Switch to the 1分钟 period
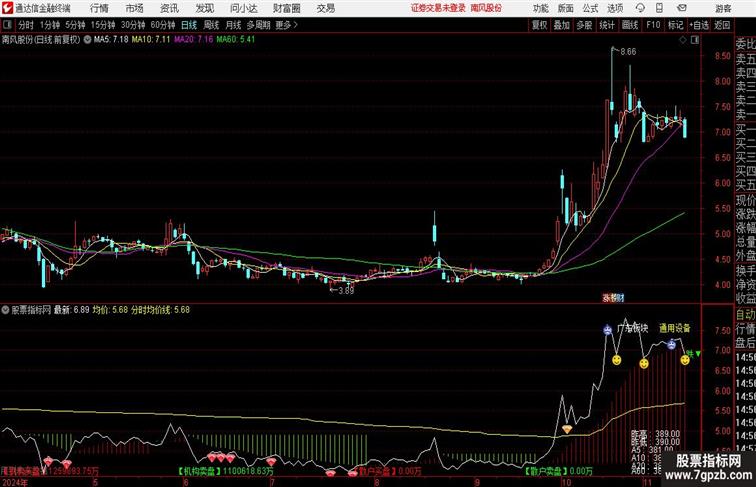 [50, 25]
